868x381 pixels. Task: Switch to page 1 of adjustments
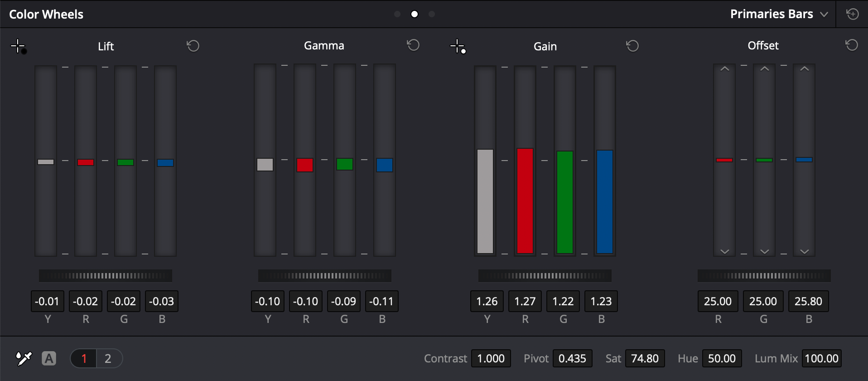(x=84, y=358)
